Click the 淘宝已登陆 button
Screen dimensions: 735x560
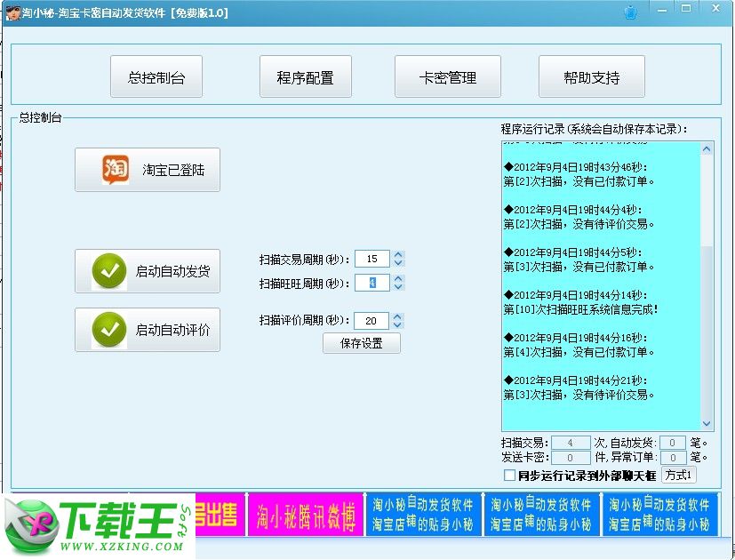(148, 169)
